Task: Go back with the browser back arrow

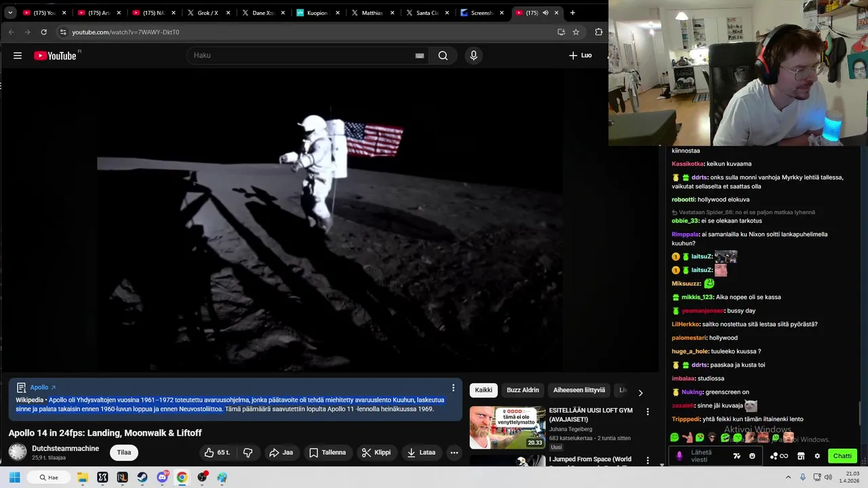Action: [11, 32]
